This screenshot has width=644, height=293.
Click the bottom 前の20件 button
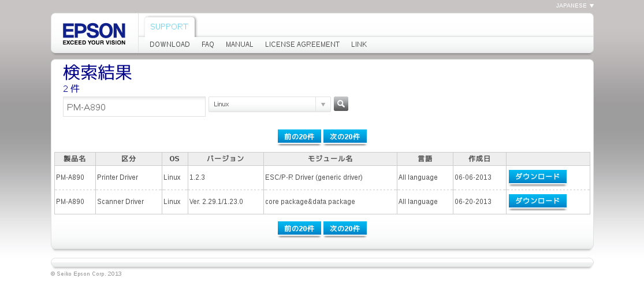coord(299,228)
